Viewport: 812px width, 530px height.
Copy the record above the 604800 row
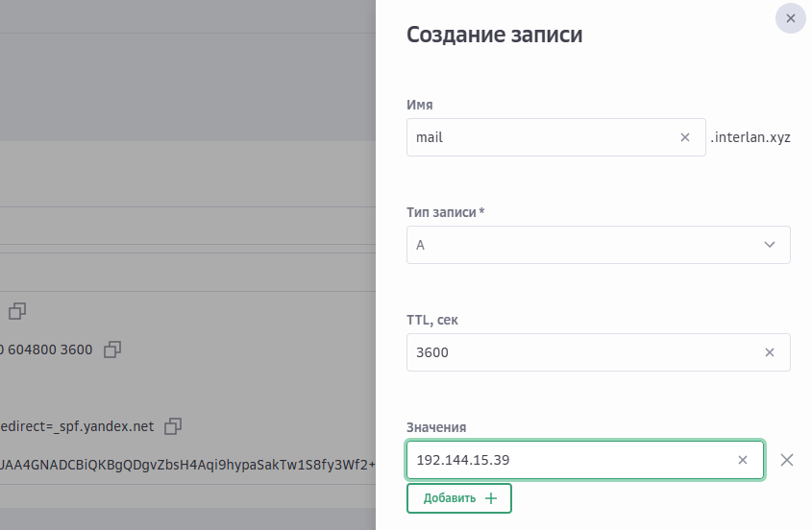coord(17,310)
